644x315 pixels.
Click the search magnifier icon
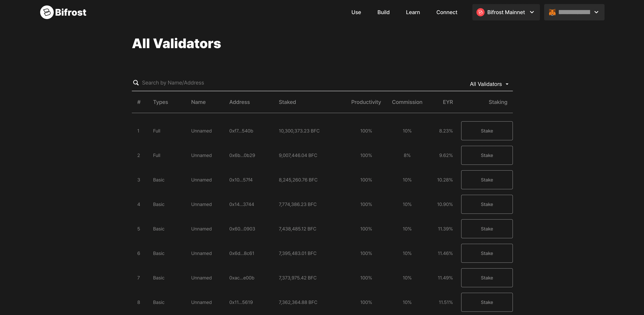coord(136,83)
